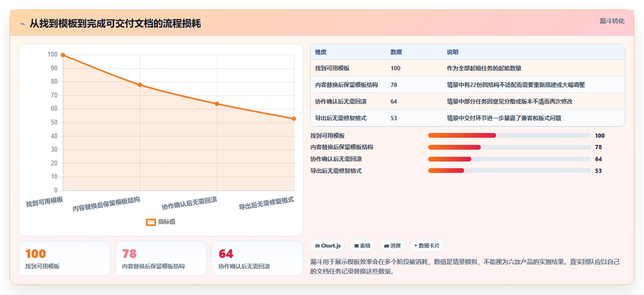The image size is (644, 295).
Task: Click the 漏斗转化 tag in header
Action: tap(612, 21)
